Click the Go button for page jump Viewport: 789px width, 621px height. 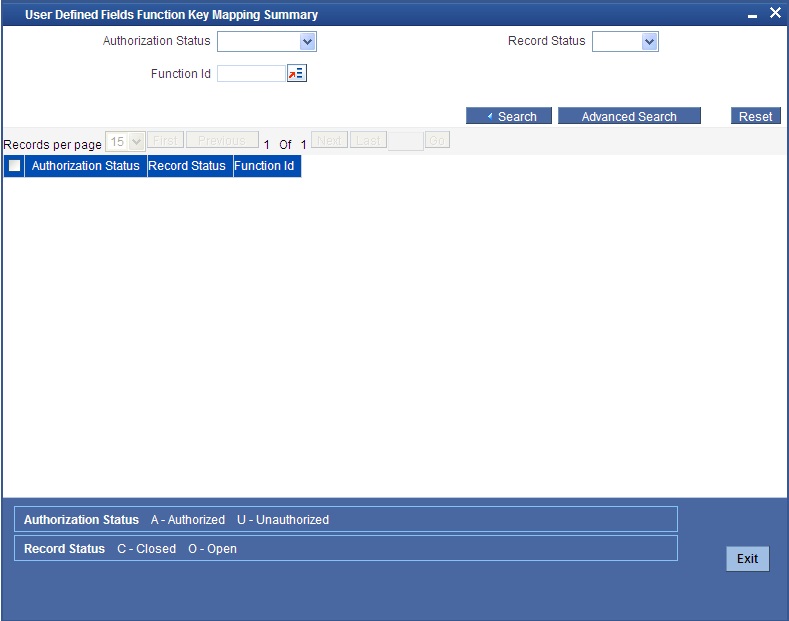coord(437,140)
